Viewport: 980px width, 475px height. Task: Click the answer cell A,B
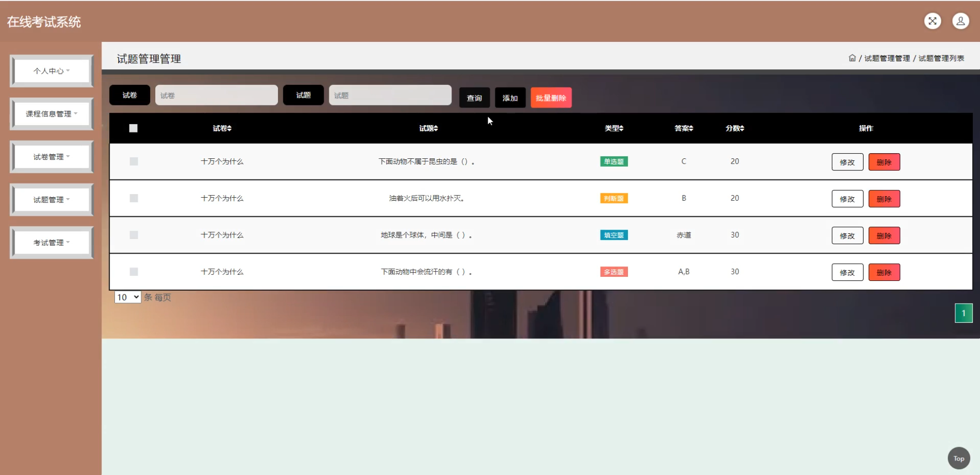[x=684, y=272]
